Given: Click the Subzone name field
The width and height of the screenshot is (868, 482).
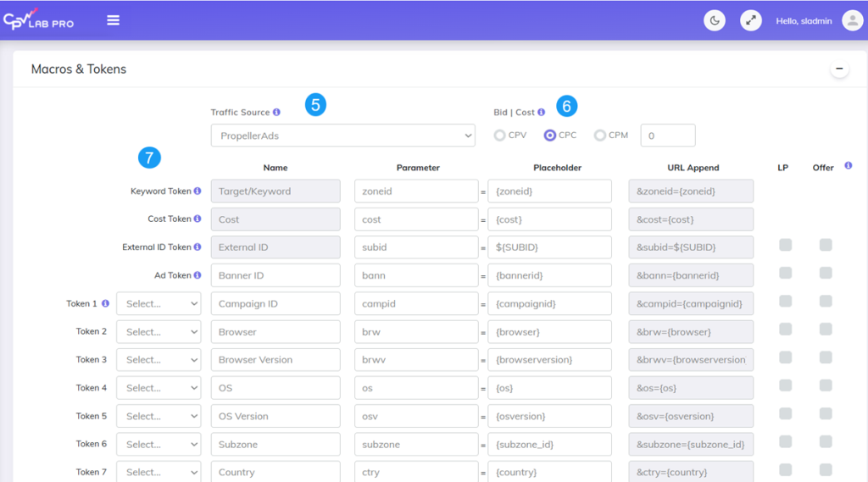Looking at the screenshot, I should pos(275,445).
